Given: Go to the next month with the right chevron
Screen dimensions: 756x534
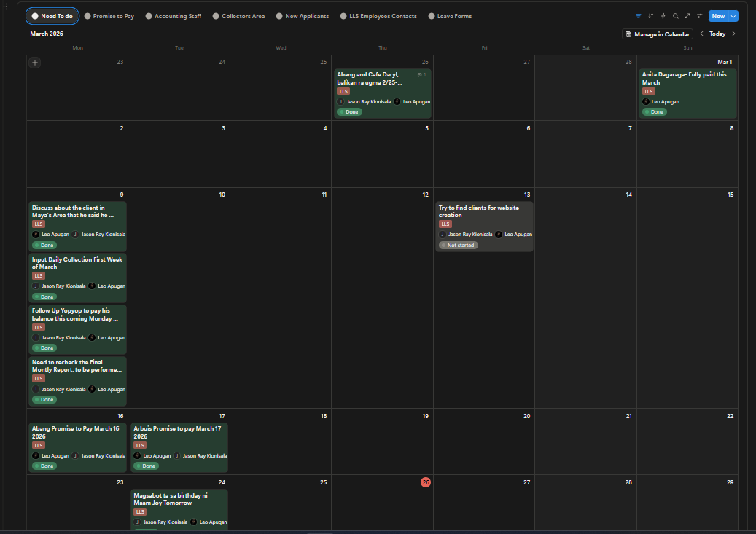Looking at the screenshot, I should [x=733, y=34].
